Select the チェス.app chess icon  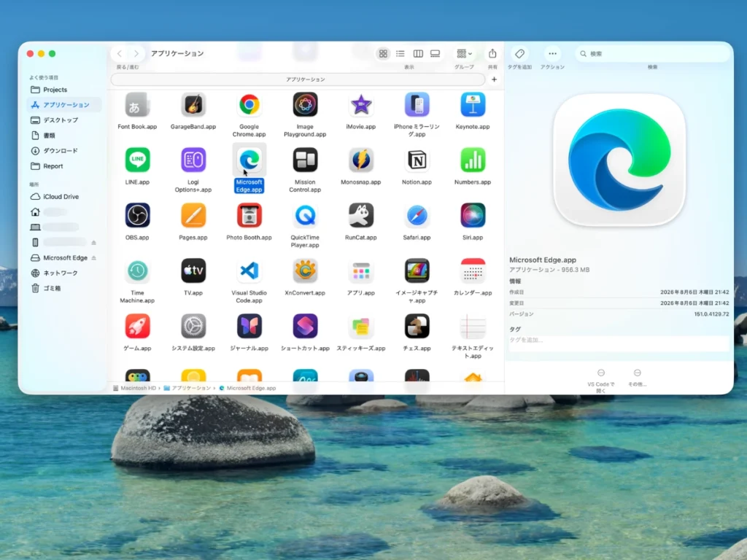click(x=417, y=327)
